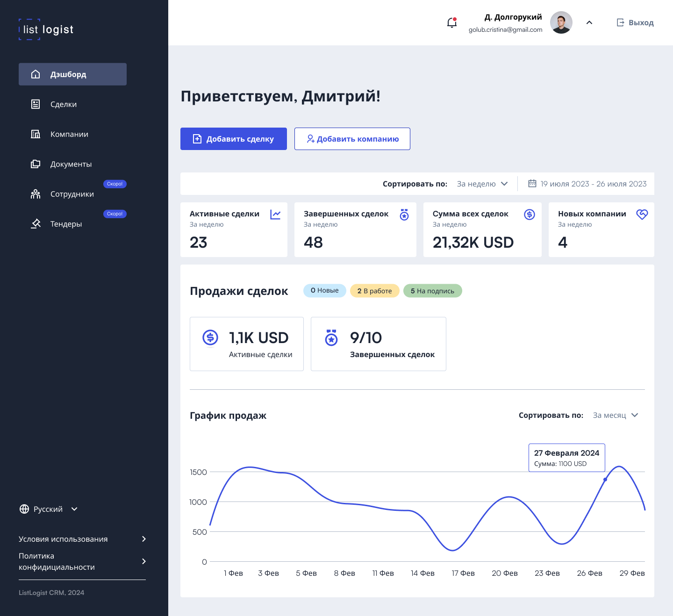This screenshot has width=673, height=616.
Task: Click the calendar icon by date range
Action: tap(532, 184)
